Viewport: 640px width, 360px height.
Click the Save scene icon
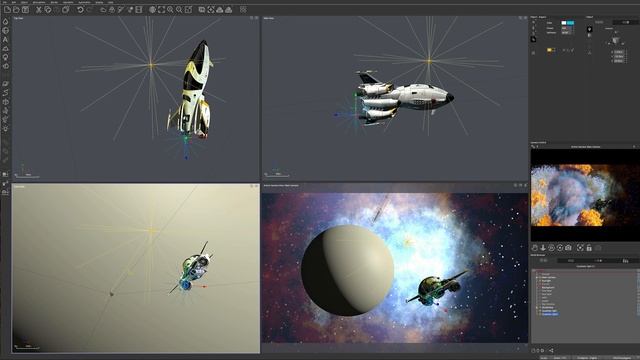click(x=25, y=9)
